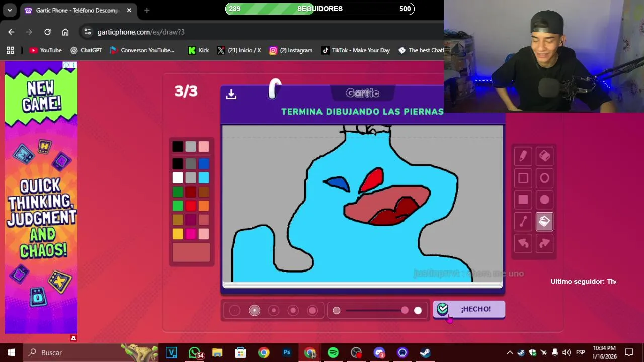
Task: Select the straight line tool
Action: [x=523, y=221]
